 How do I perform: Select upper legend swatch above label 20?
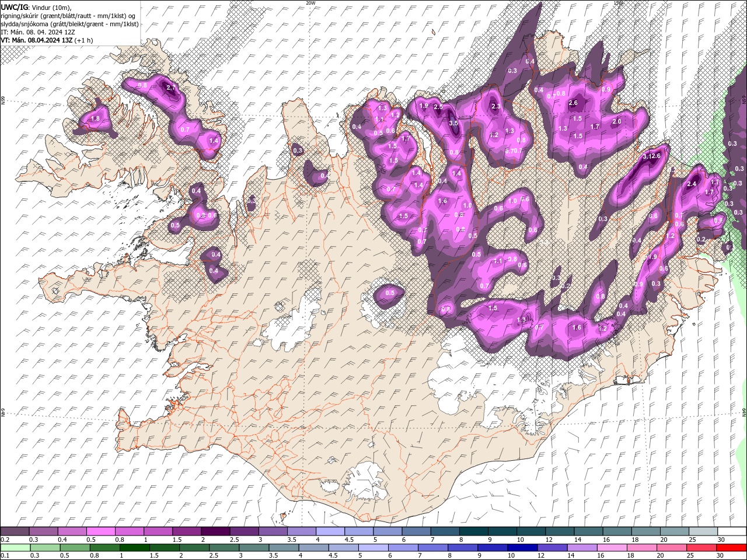(x=674, y=531)
